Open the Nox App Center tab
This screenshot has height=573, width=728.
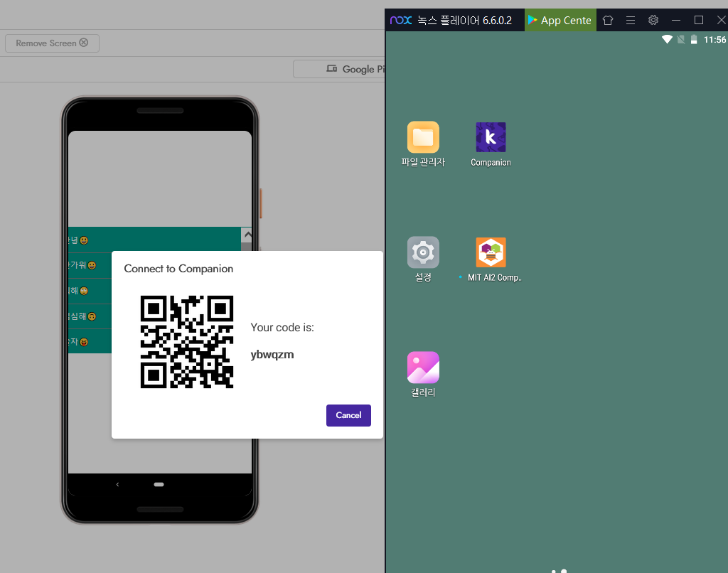pos(560,20)
